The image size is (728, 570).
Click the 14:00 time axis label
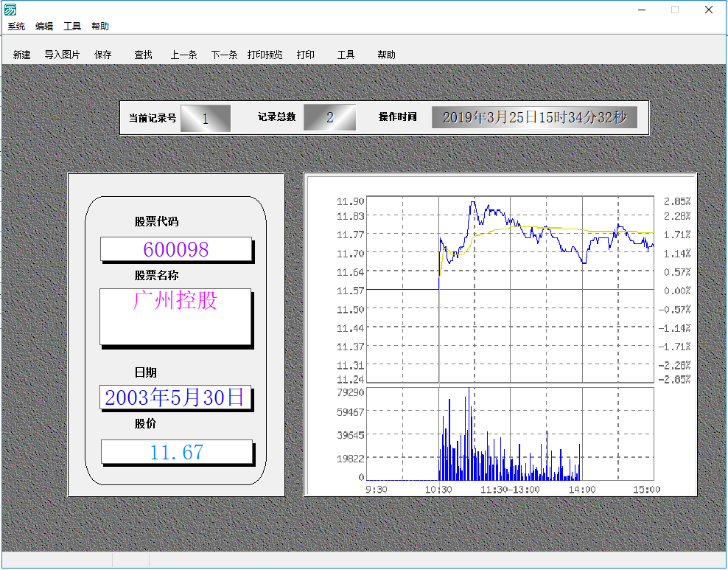(582, 489)
